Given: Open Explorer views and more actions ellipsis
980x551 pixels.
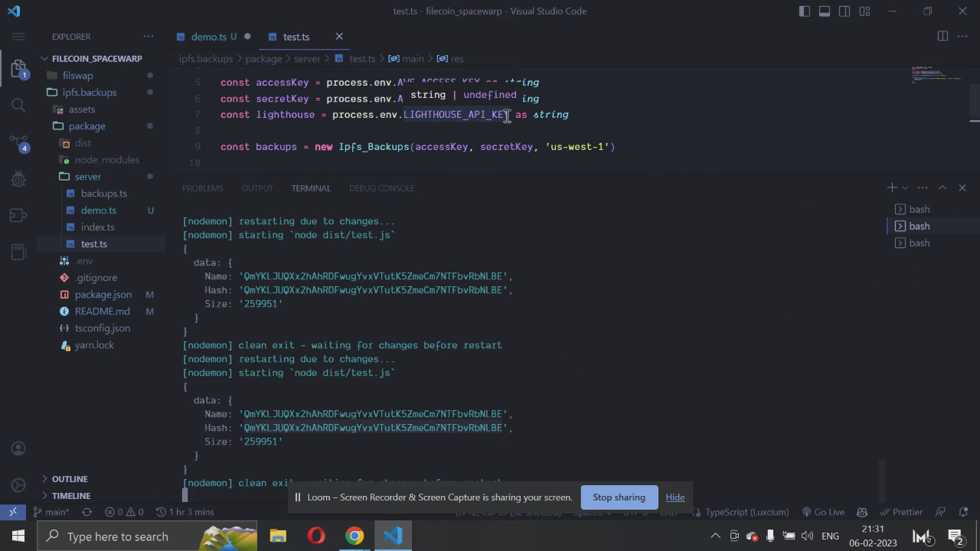Looking at the screenshot, I should pyautogui.click(x=149, y=37).
